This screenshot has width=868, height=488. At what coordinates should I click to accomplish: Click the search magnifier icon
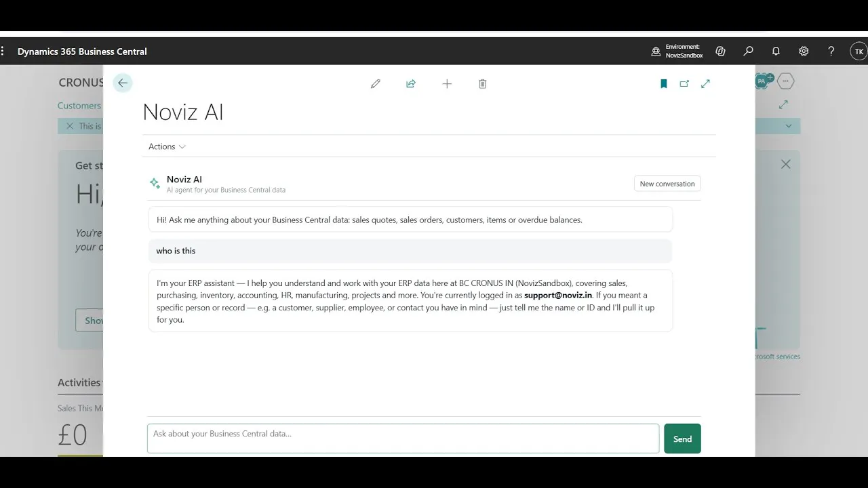(x=749, y=52)
